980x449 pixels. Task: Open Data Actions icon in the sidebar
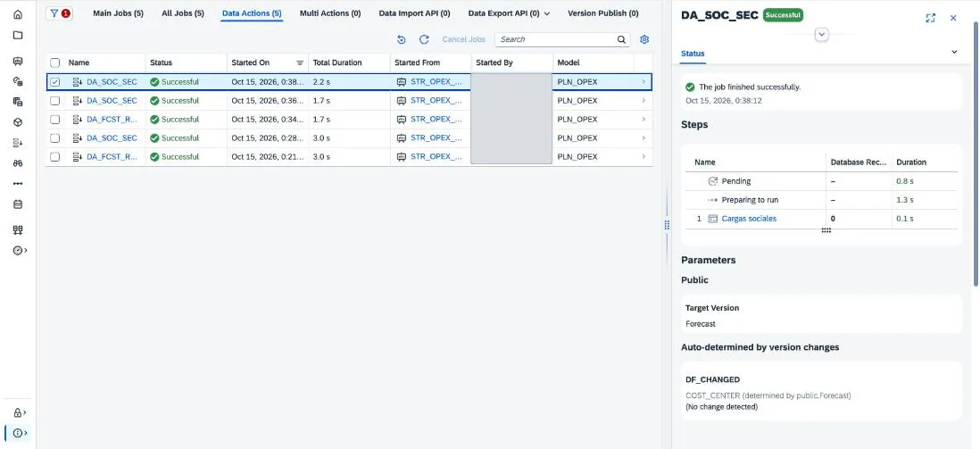tap(18, 143)
